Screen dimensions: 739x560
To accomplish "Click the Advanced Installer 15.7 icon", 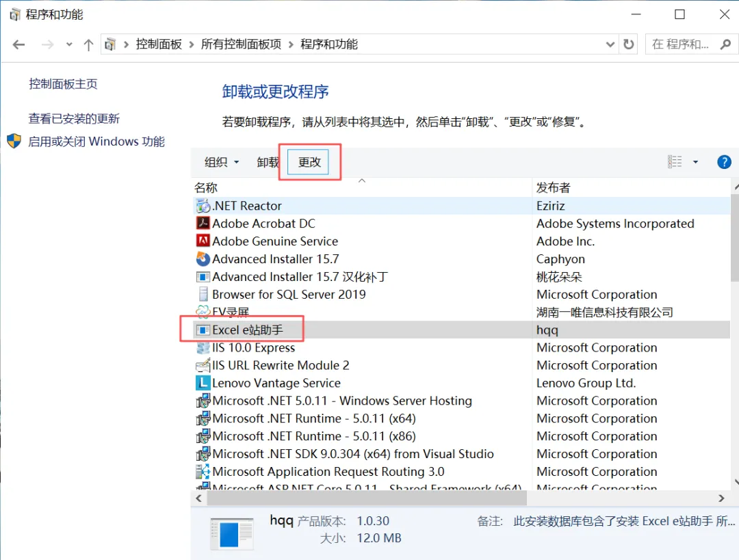I will pyautogui.click(x=203, y=259).
